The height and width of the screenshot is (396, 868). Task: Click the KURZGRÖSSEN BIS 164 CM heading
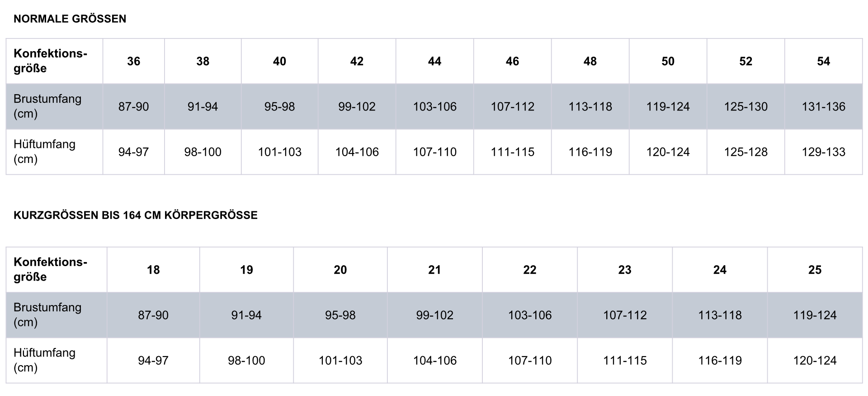[136, 215]
